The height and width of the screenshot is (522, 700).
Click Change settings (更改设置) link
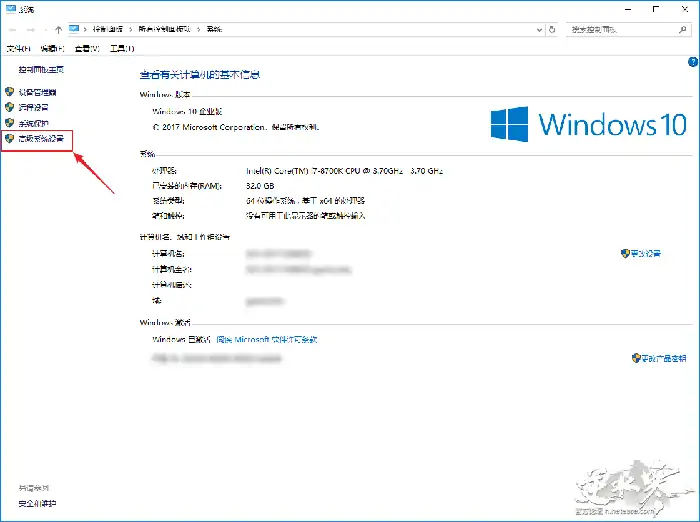click(x=646, y=254)
